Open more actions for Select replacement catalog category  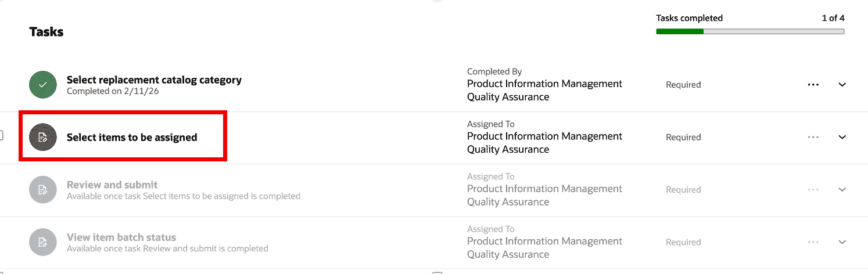[x=813, y=85]
